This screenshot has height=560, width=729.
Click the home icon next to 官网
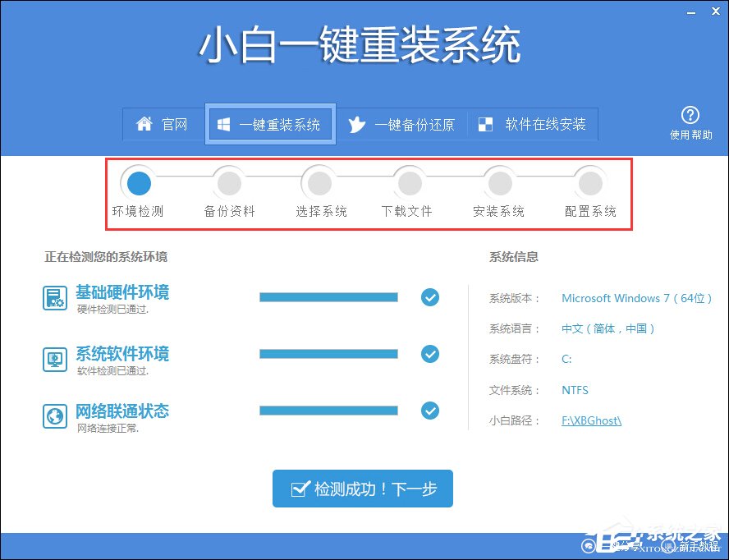145,124
